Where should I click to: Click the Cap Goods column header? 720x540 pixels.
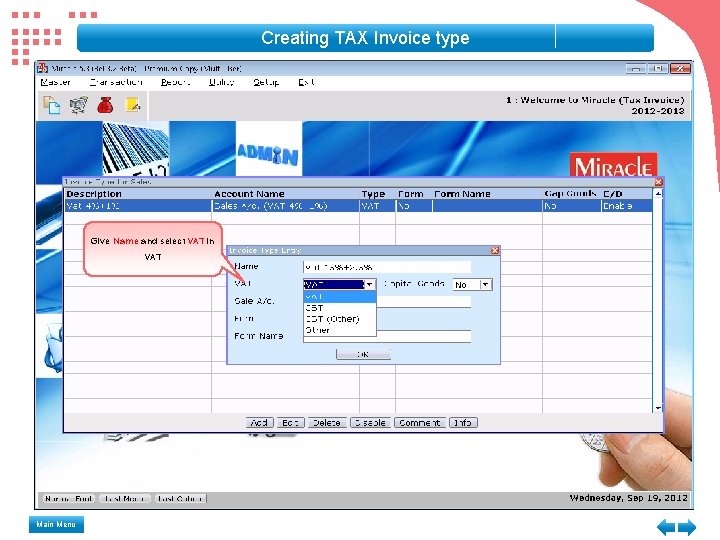pyautogui.click(x=570, y=194)
